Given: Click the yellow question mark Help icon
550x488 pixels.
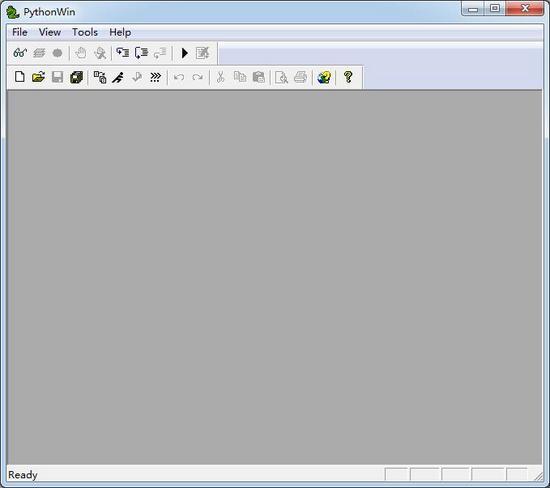Looking at the screenshot, I should (348, 77).
